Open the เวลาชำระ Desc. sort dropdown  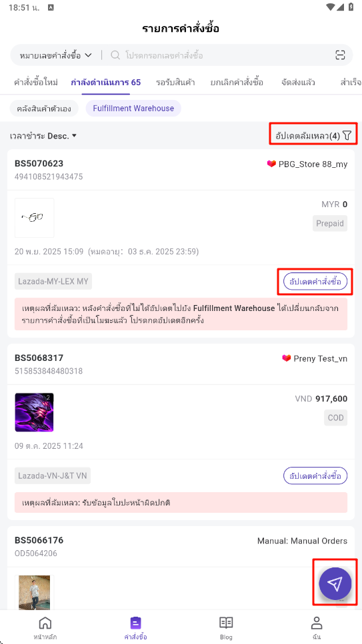click(x=43, y=136)
